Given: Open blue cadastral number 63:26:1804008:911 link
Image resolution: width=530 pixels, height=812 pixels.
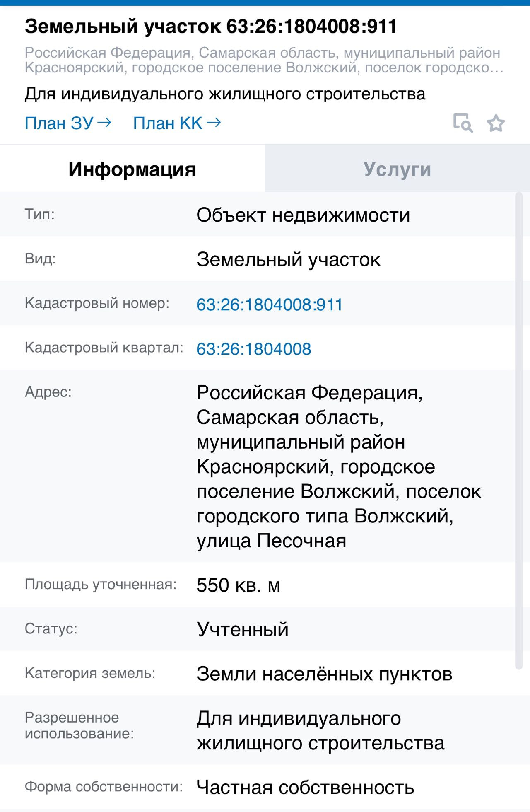Looking at the screenshot, I should coord(270,304).
